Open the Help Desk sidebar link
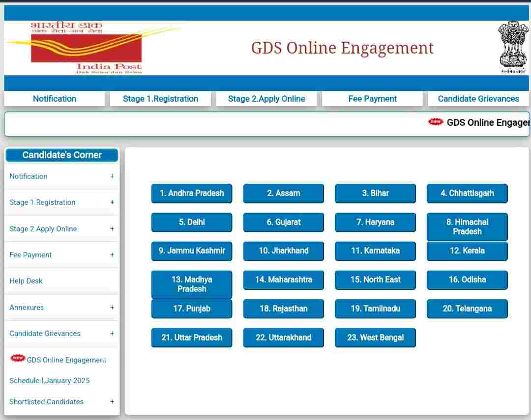 (x=26, y=281)
